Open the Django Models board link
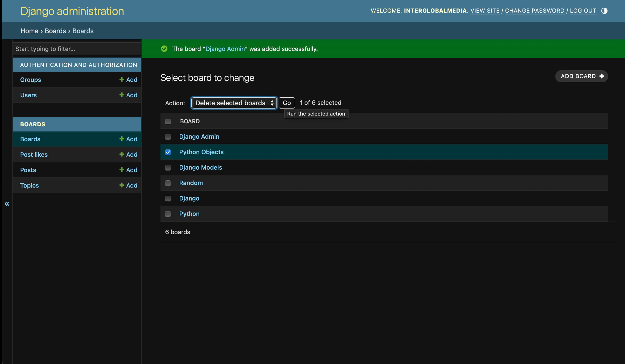This screenshot has width=625, height=364. point(200,167)
